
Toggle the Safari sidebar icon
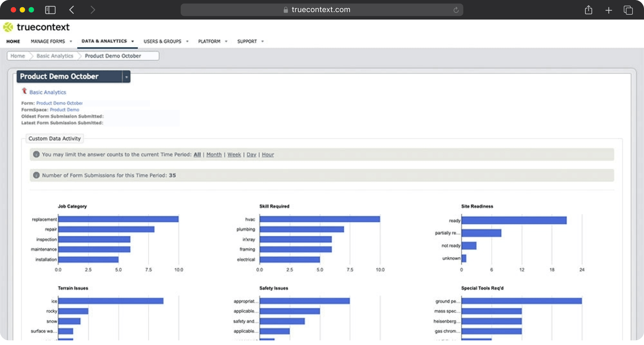coord(50,10)
